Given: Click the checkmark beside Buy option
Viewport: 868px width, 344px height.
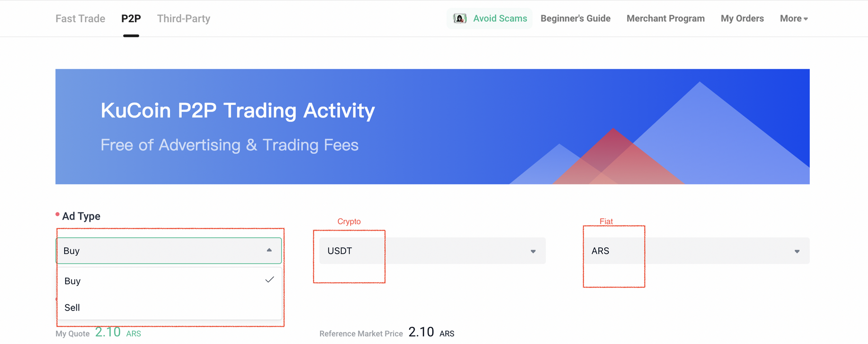Looking at the screenshot, I should point(270,280).
